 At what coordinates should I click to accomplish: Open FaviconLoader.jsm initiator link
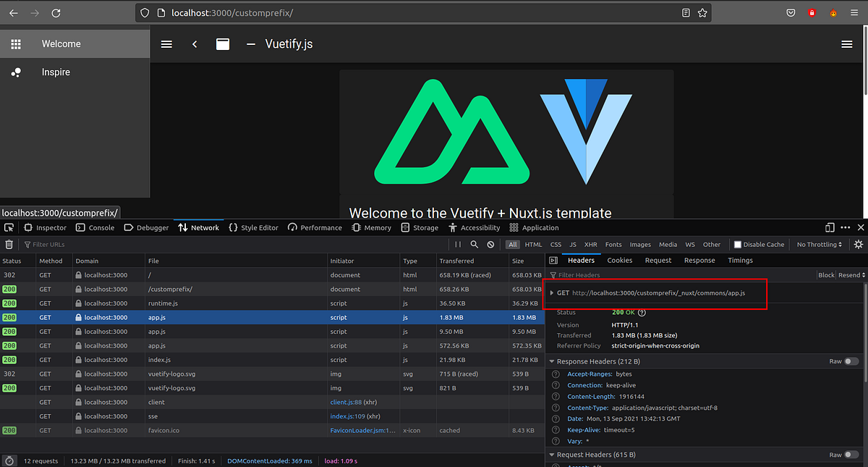[362, 430]
